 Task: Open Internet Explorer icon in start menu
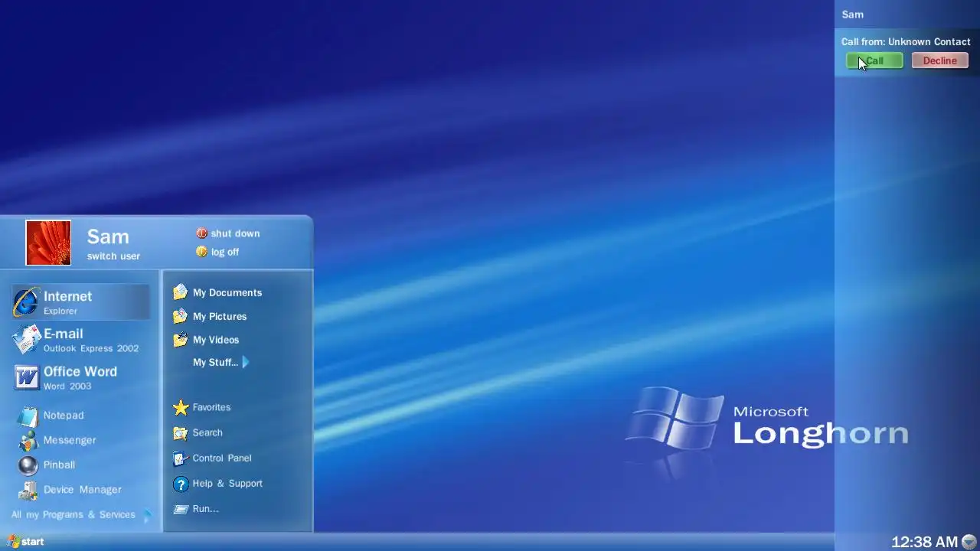(25, 302)
